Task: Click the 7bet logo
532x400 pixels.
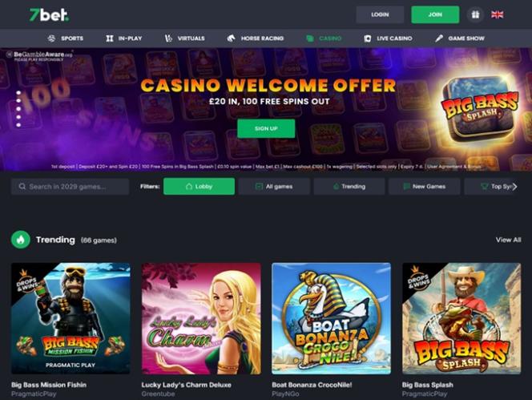Action: (49, 15)
